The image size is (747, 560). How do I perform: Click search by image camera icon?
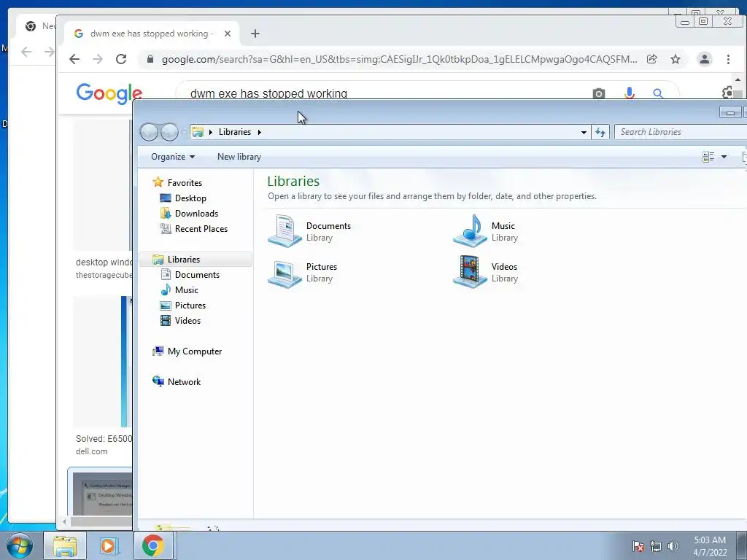tap(599, 93)
